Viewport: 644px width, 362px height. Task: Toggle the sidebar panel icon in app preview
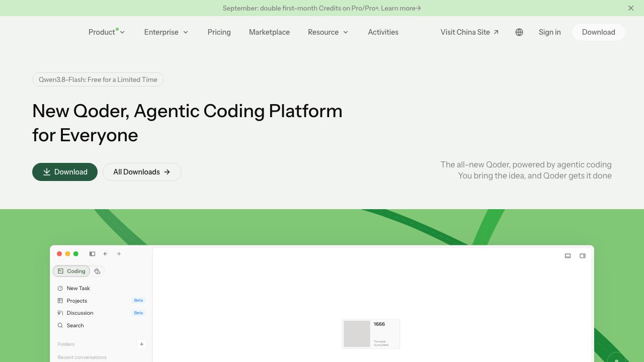click(x=92, y=254)
